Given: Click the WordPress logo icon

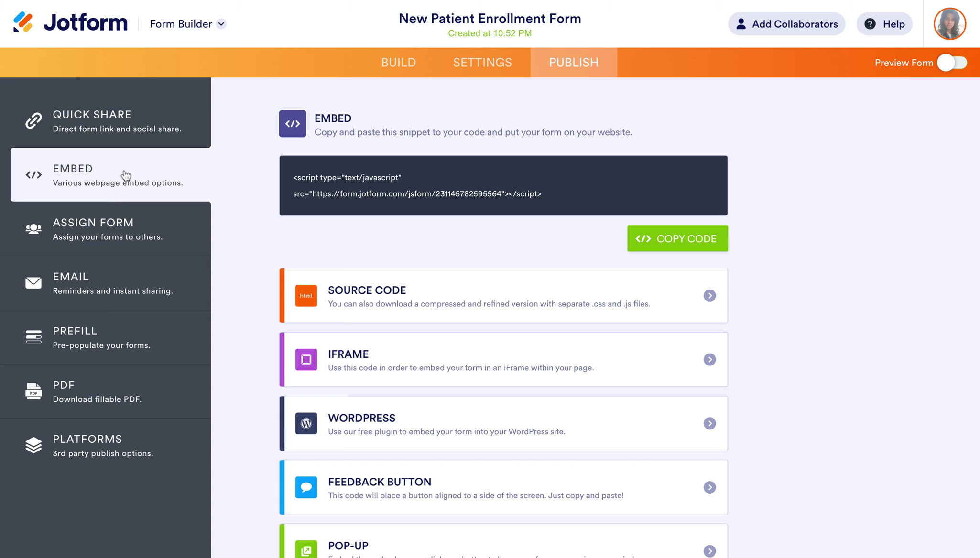Looking at the screenshot, I should coord(306,423).
